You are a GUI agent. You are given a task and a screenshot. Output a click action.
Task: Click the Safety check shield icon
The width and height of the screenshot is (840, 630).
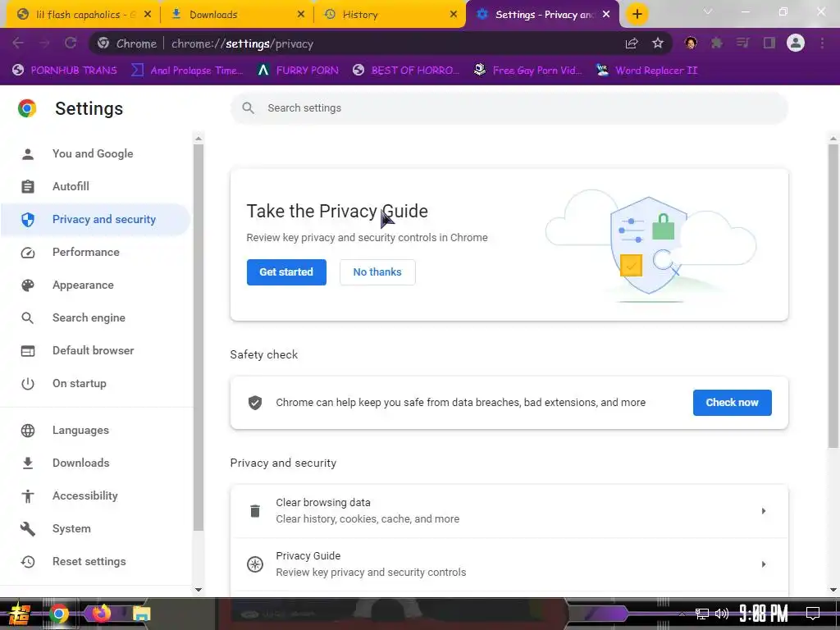(x=255, y=402)
